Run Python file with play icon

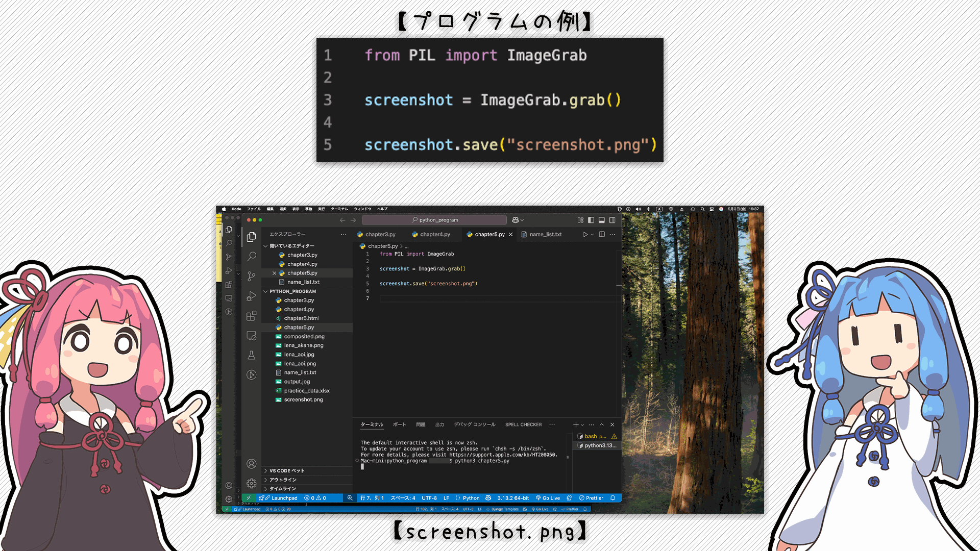coord(585,234)
